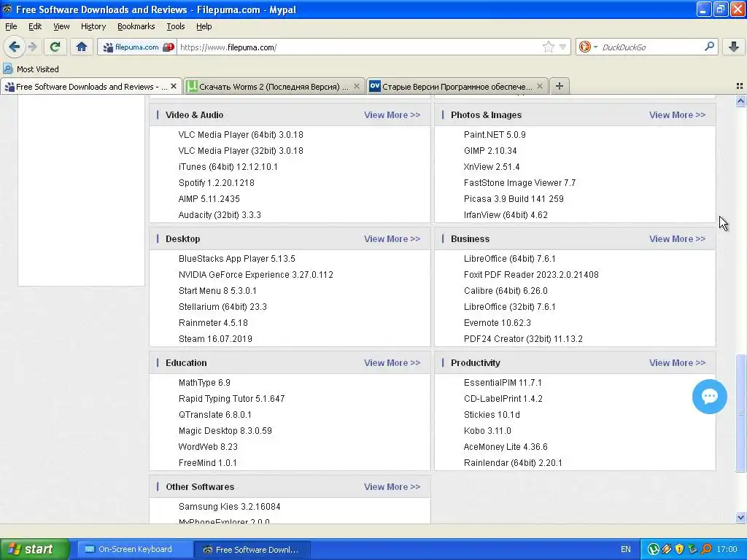747x560 pixels.
Task: Click the EN language indicator in taskbar
Action: coord(625,549)
